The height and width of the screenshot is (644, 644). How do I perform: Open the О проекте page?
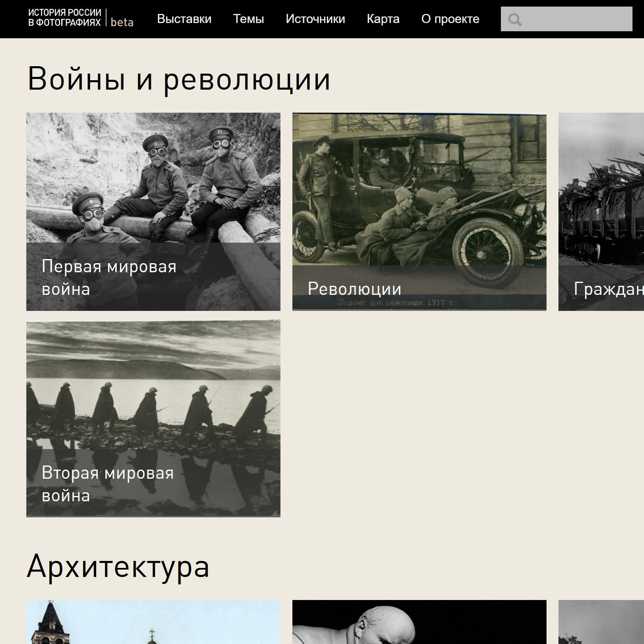(450, 19)
